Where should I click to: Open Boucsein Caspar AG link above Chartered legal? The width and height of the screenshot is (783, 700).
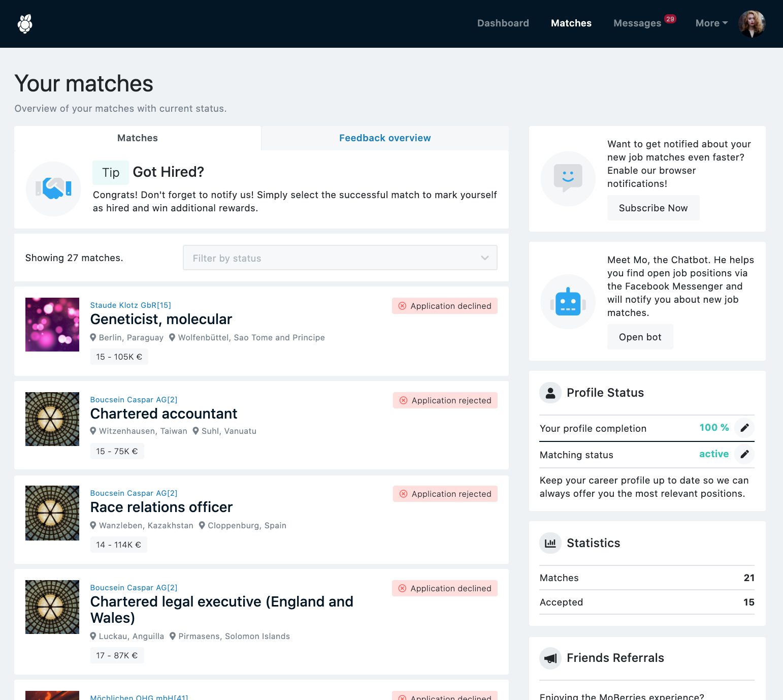coord(134,588)
